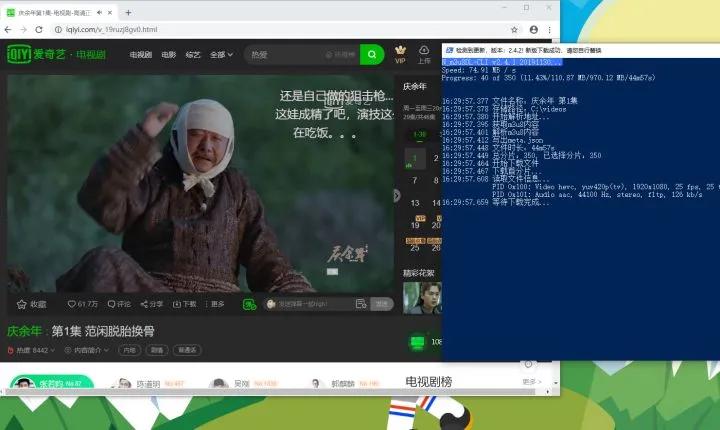The height and width of the screenshot is (430, 720).
Task: Collapse episode panel with side arrow
Action: [397, 196]
